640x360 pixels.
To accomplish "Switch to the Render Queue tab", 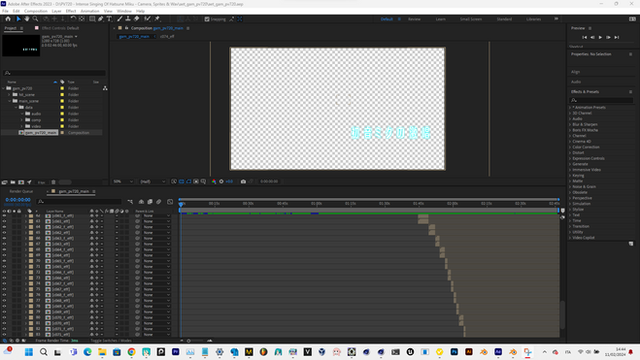I will (x=21, y=191).
